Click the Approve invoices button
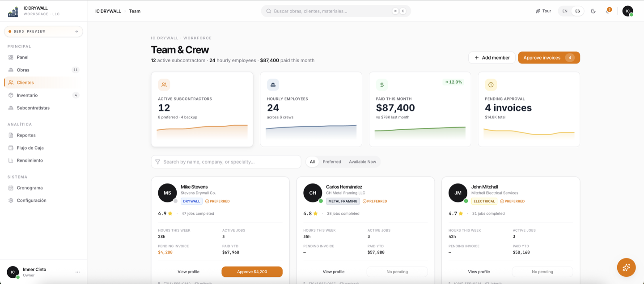Viewport: 644px width, 284px height. [x=549, y=58]
